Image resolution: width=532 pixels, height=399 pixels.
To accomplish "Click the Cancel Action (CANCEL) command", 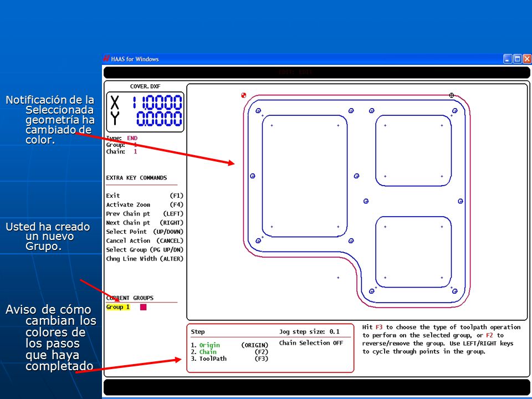I will (145, 241).
